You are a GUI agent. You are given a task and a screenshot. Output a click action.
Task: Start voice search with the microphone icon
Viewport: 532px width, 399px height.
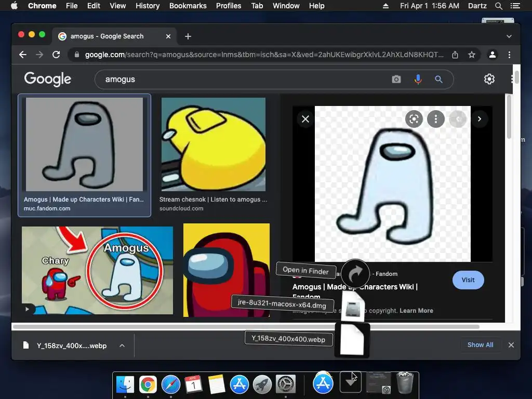click(418, 79)
